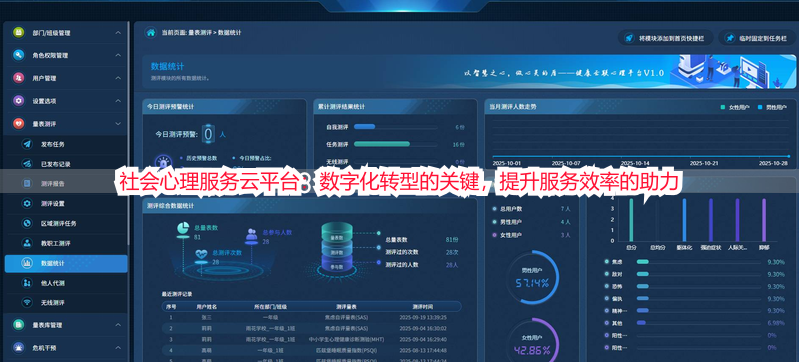Viewport: 799px width, 362px height.
Task: Collapse the 量表测评 chevron
Action: coord(118,123)
